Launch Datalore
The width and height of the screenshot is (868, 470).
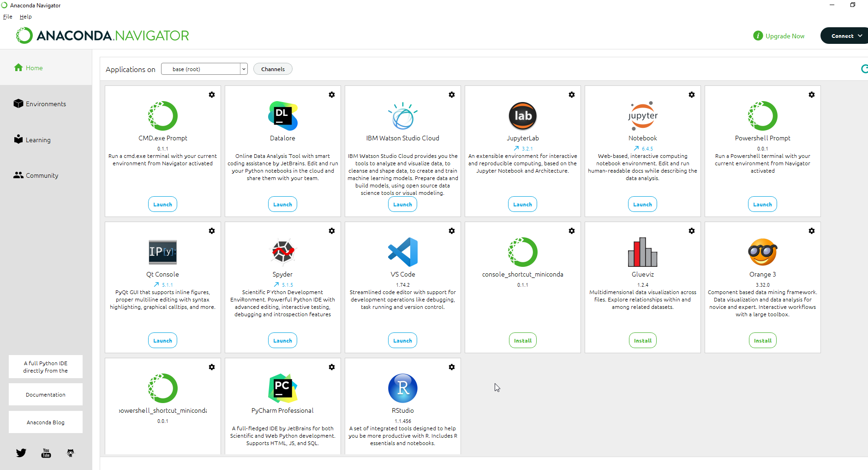(283, 204)
